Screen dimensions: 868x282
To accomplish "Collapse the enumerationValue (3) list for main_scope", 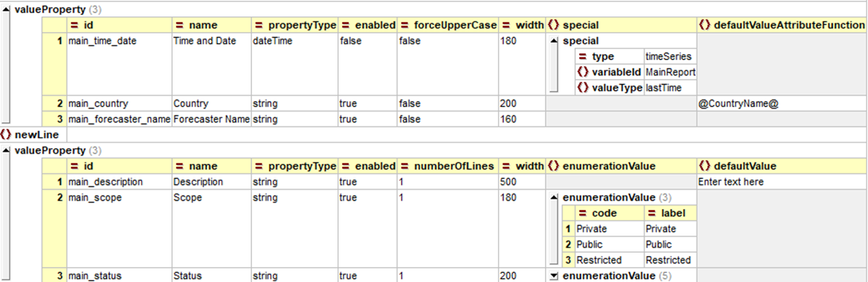I will 554,197.
